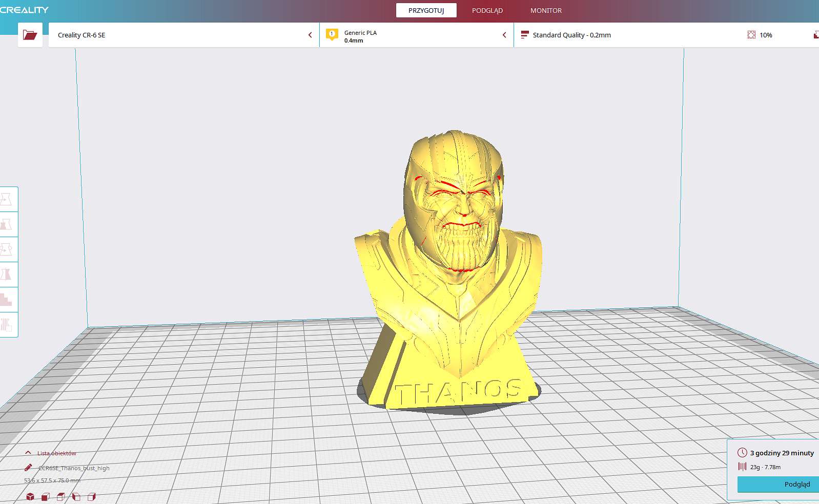Click the 3 godziny 29 minuty time estimate
Screen dimensions: 819x504
click(782, 453)
